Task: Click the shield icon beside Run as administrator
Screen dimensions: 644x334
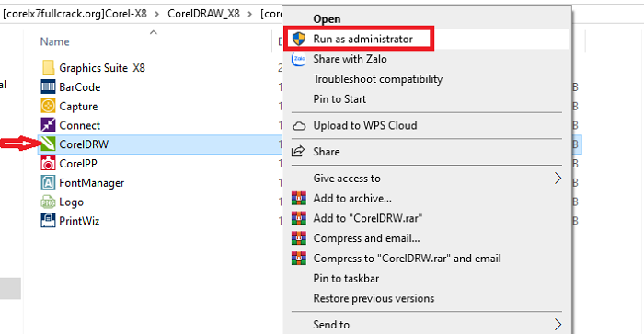Action: click(x=299, y=39)
